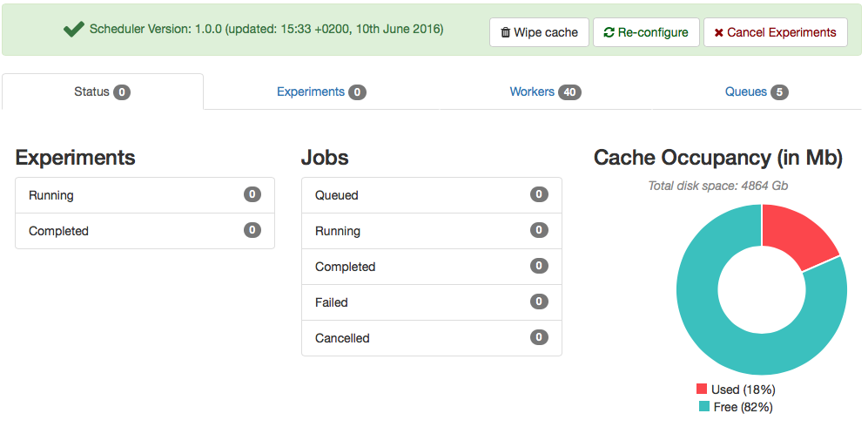
Task: Click the Experiments tab count badge
Action: (x=357, y=92)
